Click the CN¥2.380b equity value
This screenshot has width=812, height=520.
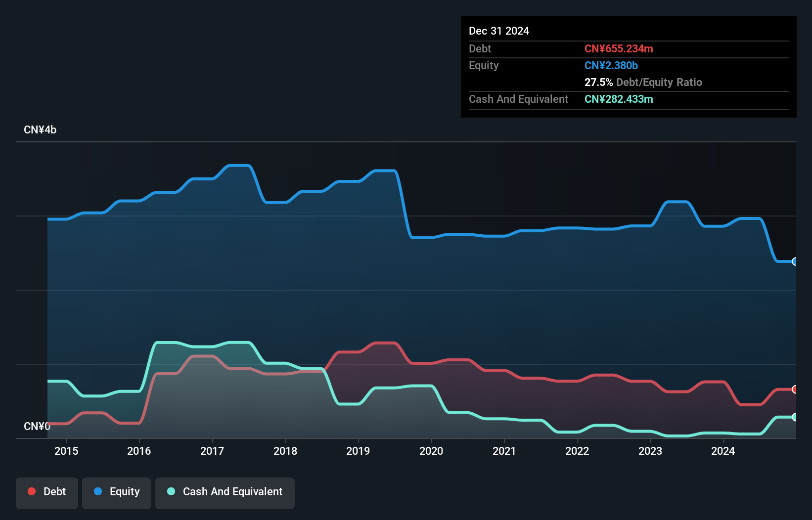click(x=611, y=65)
